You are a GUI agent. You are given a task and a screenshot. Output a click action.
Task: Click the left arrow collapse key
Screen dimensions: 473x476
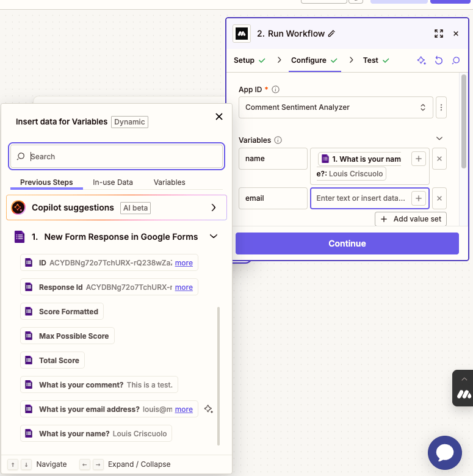(85, 464)
